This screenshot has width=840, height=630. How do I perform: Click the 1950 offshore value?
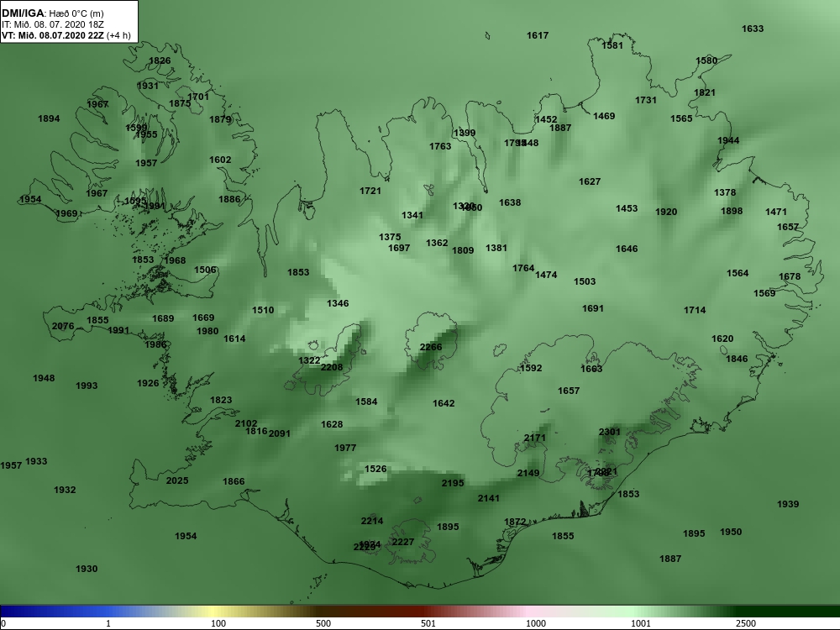point(731,532)
